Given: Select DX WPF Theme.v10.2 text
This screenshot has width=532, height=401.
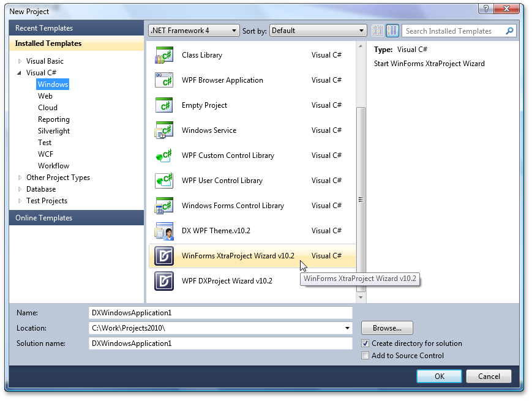Looking at the screenshot, I should click(x=215, y=231).
